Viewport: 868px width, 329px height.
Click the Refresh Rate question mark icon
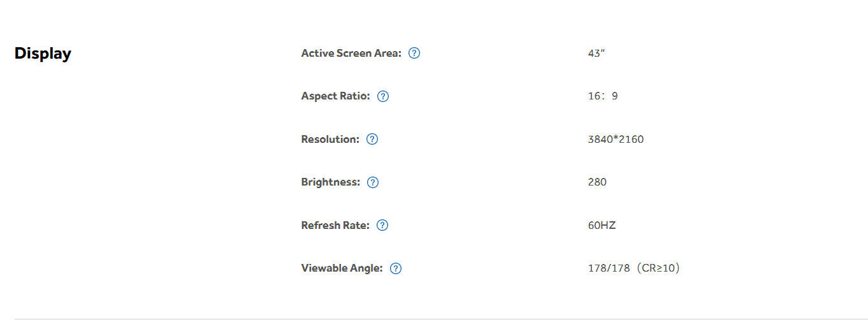pos(382,225)
